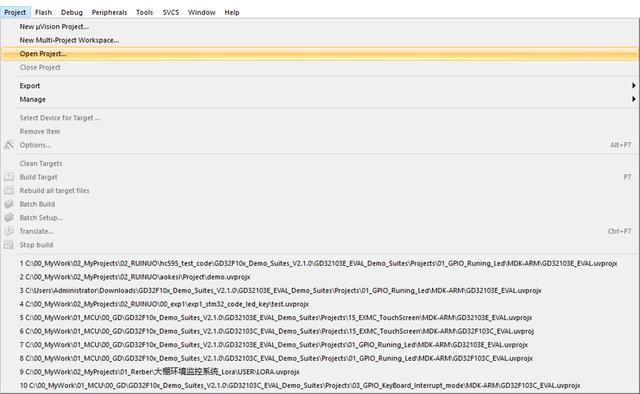This screenshot has height=394, width=640.
Task: Click the Batch Setup icon
Action: (x=9, y=218)
